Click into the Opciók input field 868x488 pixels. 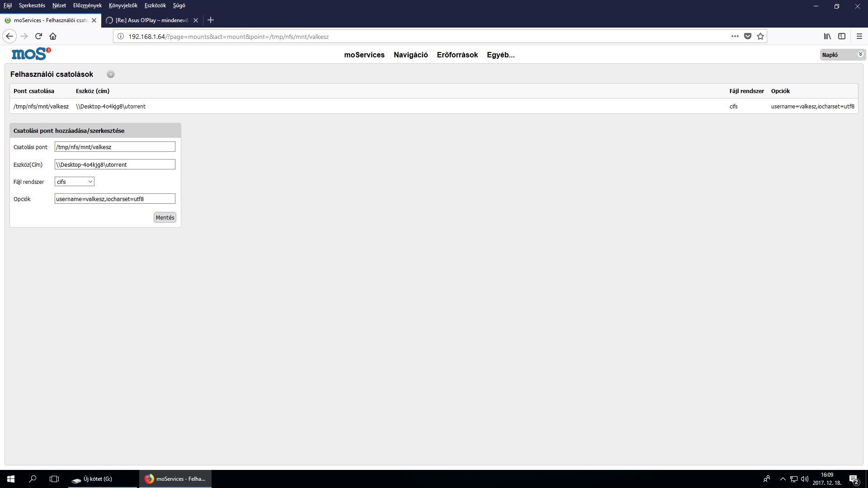115,199
